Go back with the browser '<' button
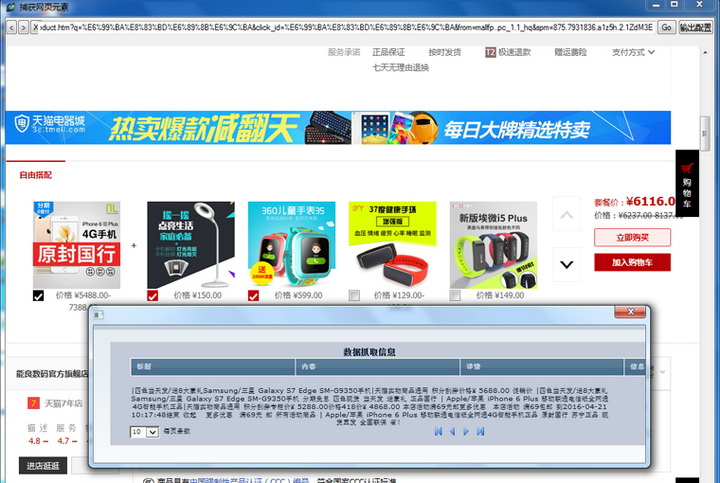The height and width of the screenshot is (483, 720). pyautogui.click(x=12, y=28)
